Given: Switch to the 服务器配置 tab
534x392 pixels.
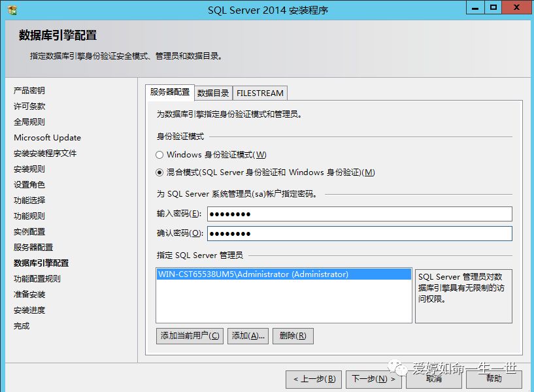Looking at the screenshot, I should tap(169, 92).
